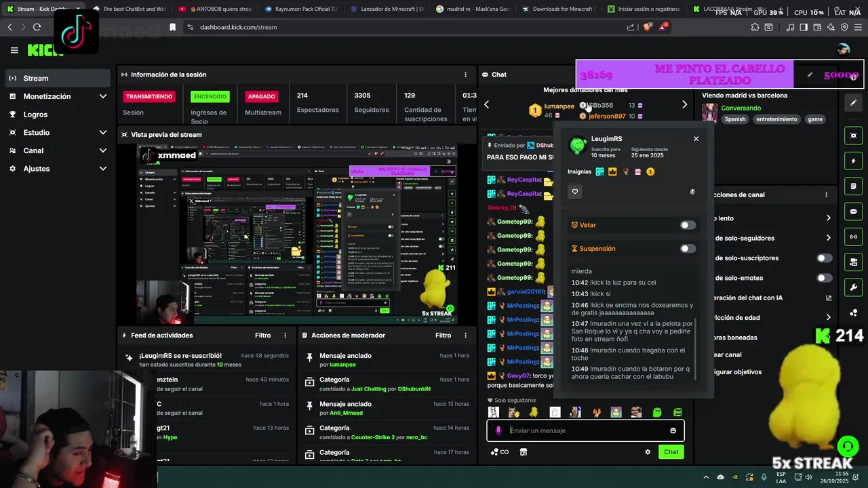868x488 pixels.
Task: Open the shop icon below chat input
Action: 524,452
